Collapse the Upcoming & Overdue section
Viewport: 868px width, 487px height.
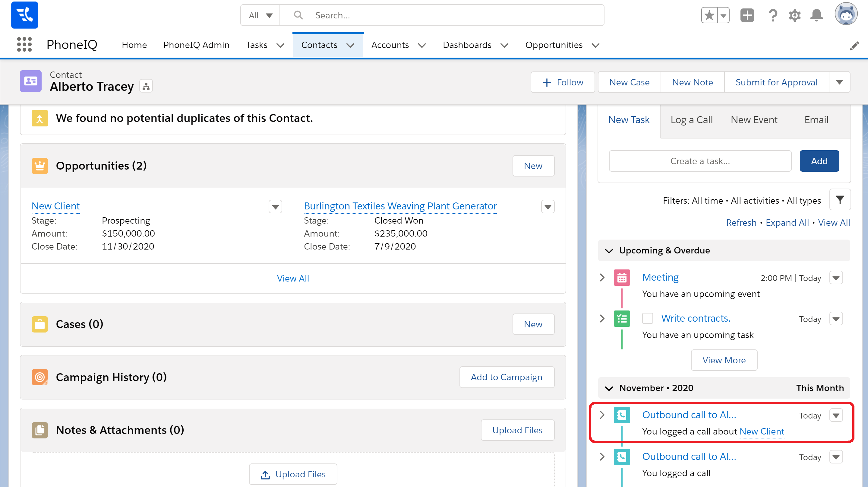click(x=608, y=250)
